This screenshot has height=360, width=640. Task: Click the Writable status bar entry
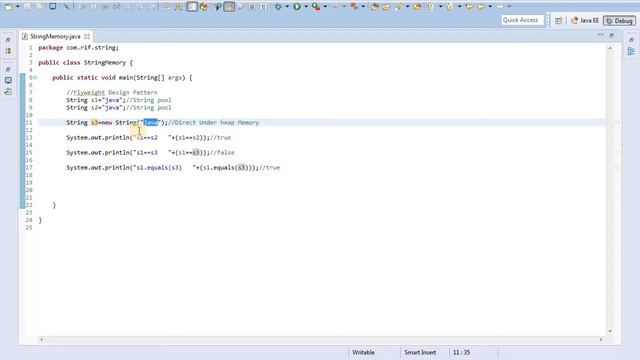(x=363, y=352)
